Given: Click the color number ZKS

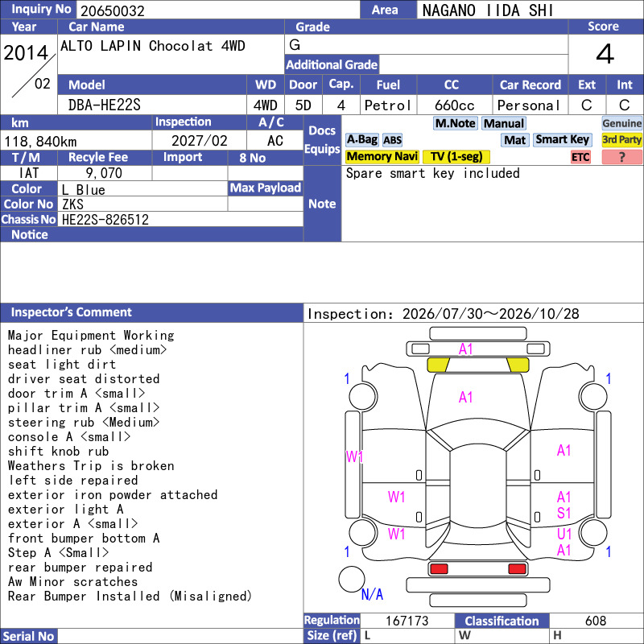Looking at the screenshot, I should 72,204.
